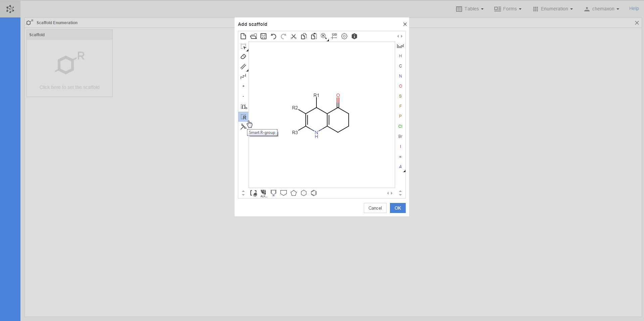The height and width of the screenshot is (321, 644).
Task: Click the R1 label on molecule
Action: point(316,96)
